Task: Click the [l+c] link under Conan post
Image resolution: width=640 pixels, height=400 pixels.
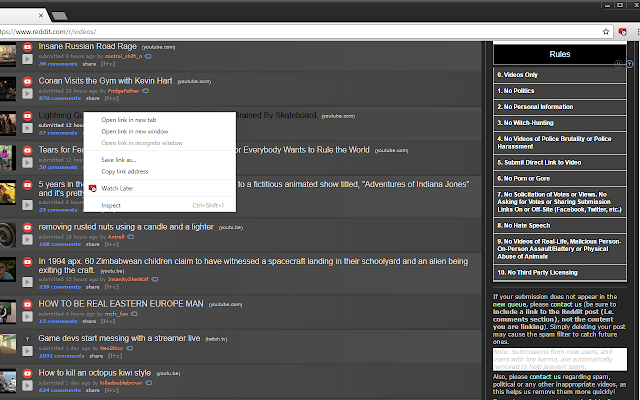Action: click(x=111, y=98)
